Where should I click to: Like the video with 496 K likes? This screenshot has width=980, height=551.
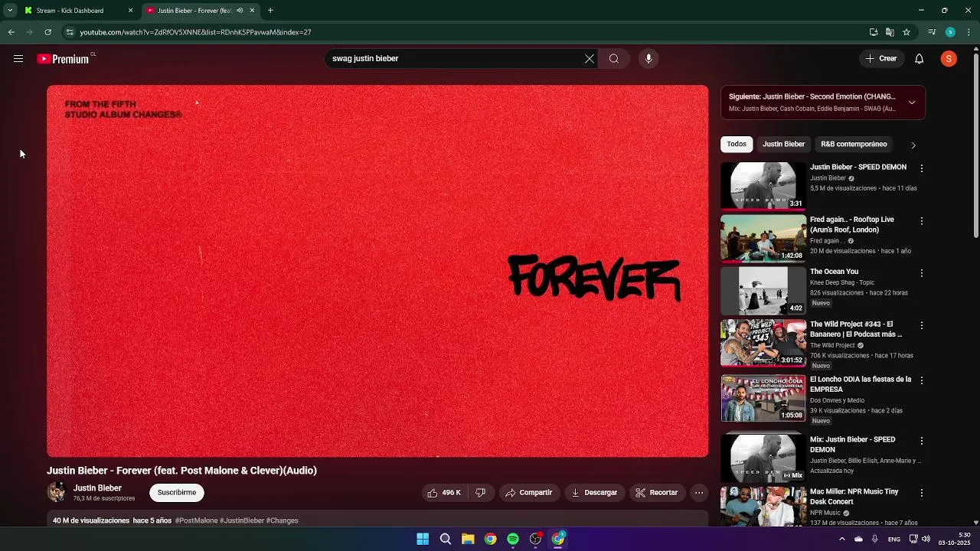[x=444, y=493]
